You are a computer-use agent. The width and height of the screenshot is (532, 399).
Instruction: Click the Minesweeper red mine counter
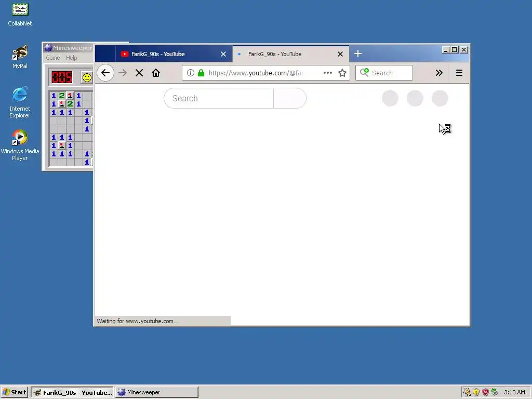click(x=62, y=77)
